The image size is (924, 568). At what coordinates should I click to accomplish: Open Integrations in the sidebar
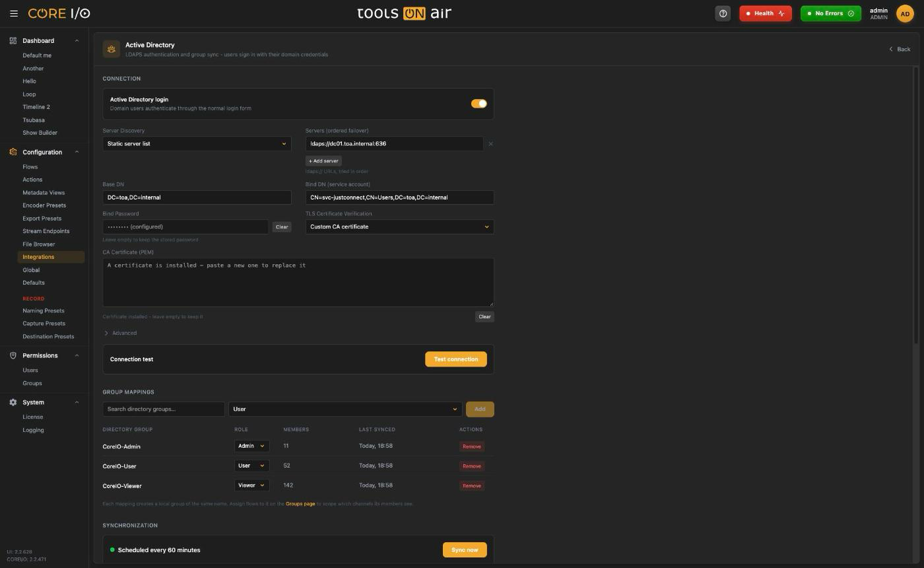click(x=51, y=257)
